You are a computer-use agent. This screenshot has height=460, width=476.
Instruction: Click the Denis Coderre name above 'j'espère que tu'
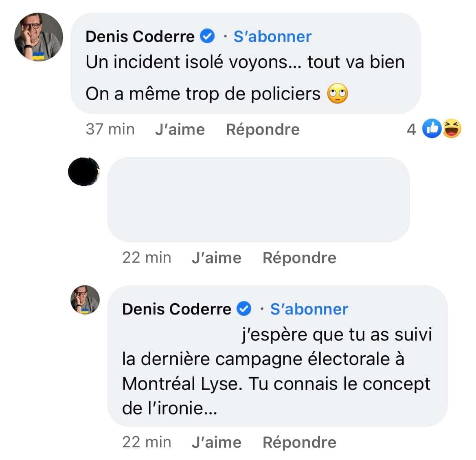coord(177,309)
